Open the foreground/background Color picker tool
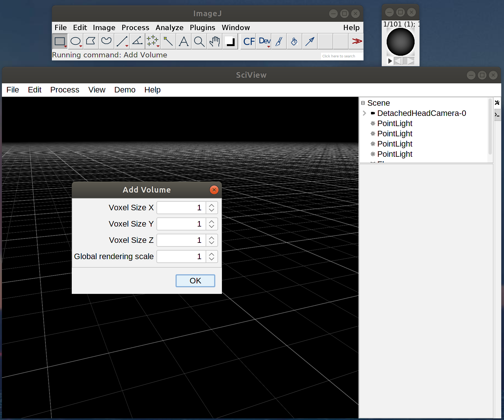This screenshot has height=420, width=504. tap(230, 41)
